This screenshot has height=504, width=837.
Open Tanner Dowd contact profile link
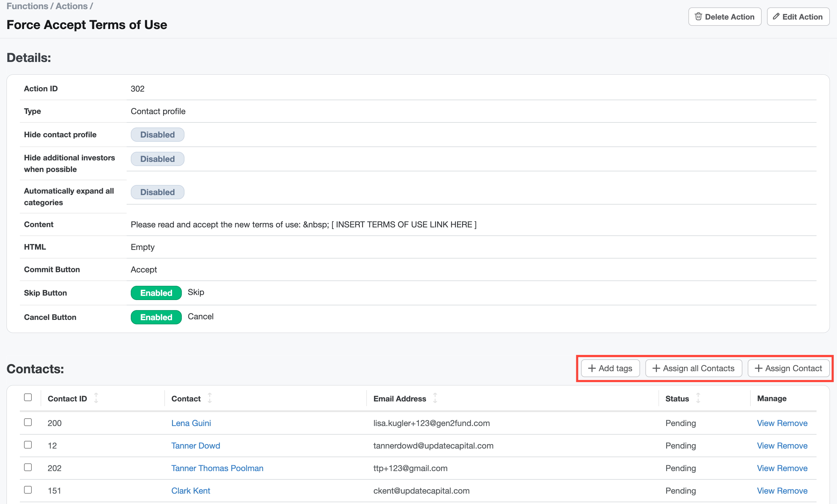coord(195,446)
